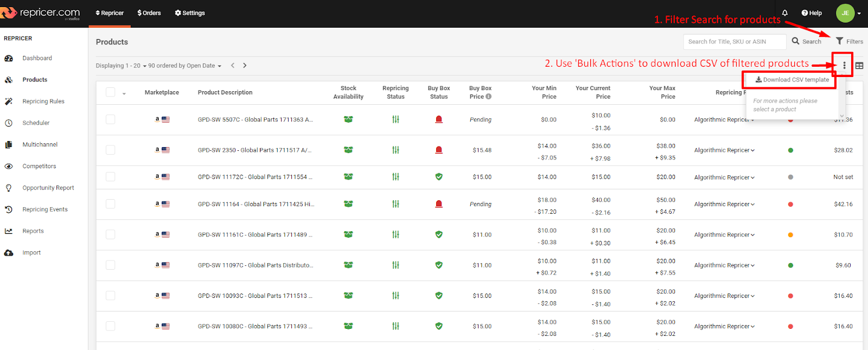Check the box for GPD-SW 11172C
Screen dimensions: 868x350
(x=111, y=177)
